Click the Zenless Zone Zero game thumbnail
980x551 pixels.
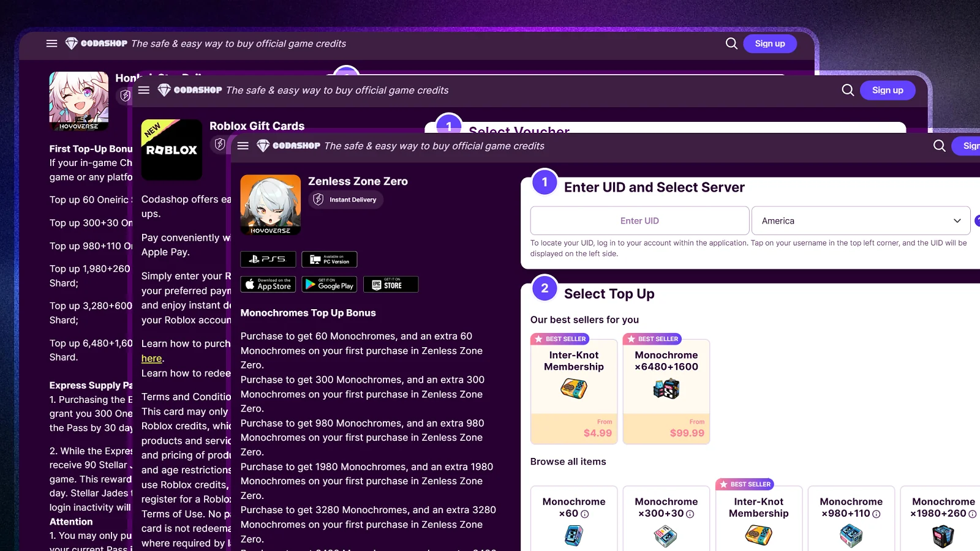271,205
